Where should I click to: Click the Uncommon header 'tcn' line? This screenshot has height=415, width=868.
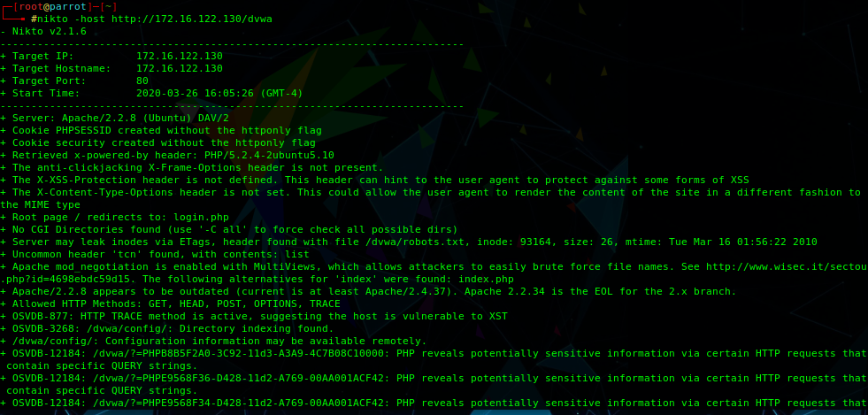tap(155, 254)
